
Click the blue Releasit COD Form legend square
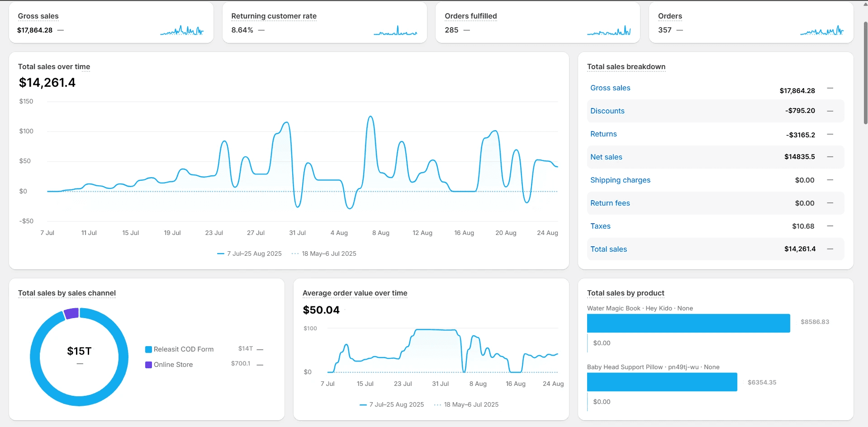(148, 349)
